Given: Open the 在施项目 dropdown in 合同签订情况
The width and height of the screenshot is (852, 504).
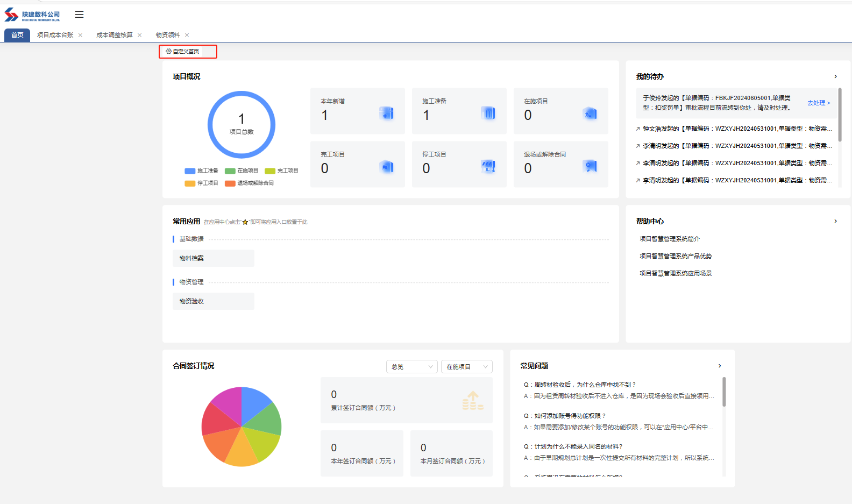Looking at the screenshot, I should 467,367.
